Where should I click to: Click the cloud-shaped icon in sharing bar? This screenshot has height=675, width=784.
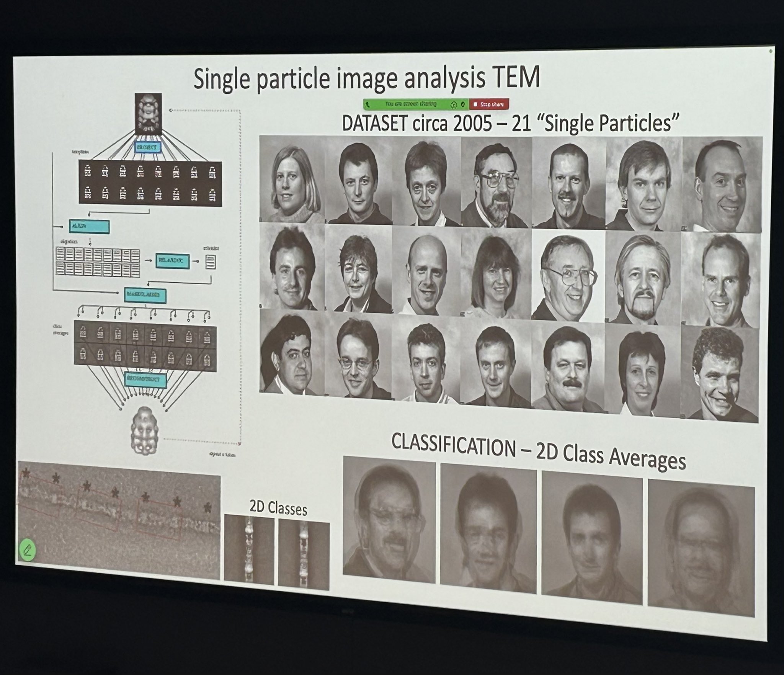click(x=454, y=104)
